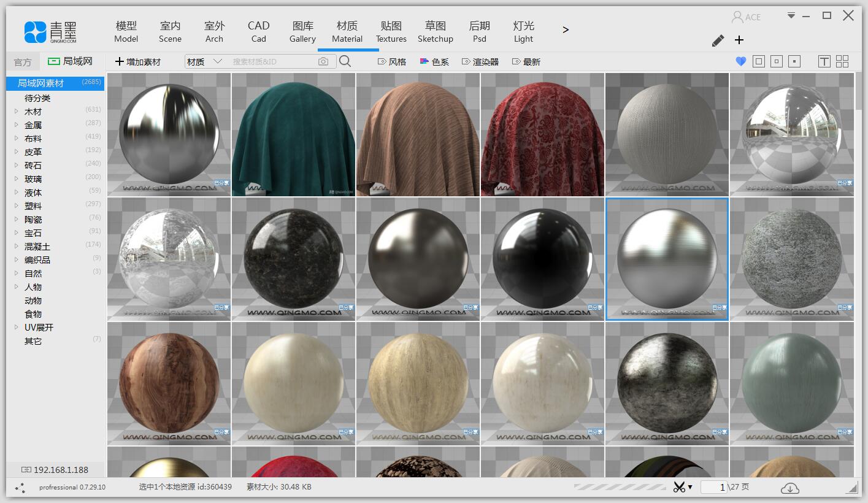This screenshot has width=868, height=503.
Task: Switch to the four-square grid view
Action: coord(842,61)
